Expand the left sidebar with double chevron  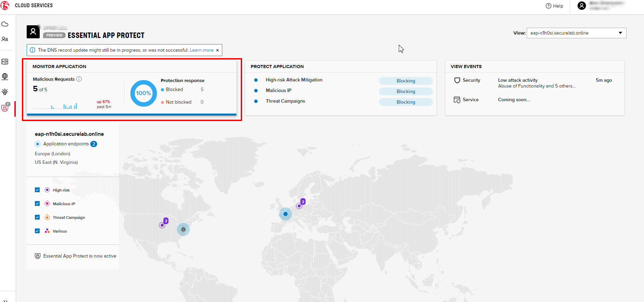point(5,301)
